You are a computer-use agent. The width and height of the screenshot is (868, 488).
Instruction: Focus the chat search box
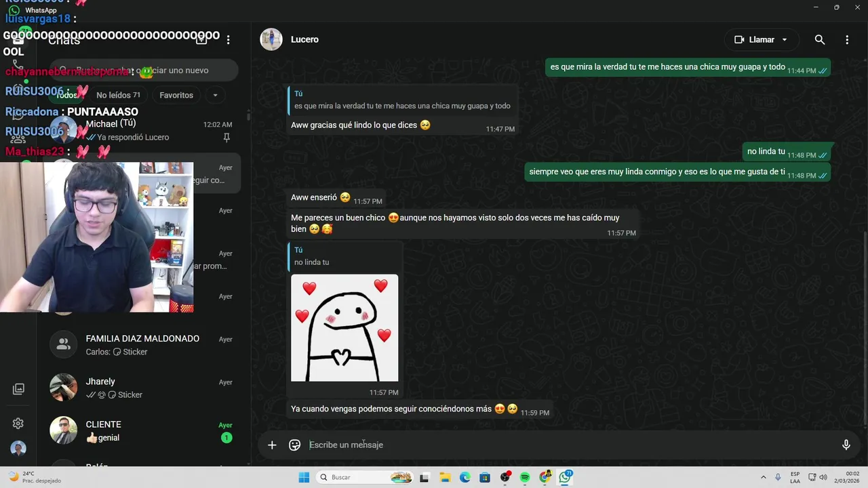[x=144, y=70]
